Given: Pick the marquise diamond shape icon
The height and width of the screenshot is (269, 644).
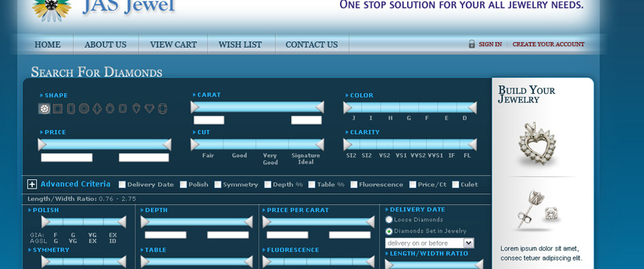Looking at the screenshot, I should click(x=97, y=108).
